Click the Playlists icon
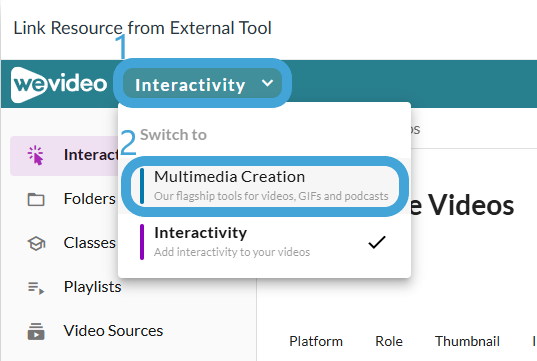The height and width of the screenshot is (361, 537). pos(36,288)
